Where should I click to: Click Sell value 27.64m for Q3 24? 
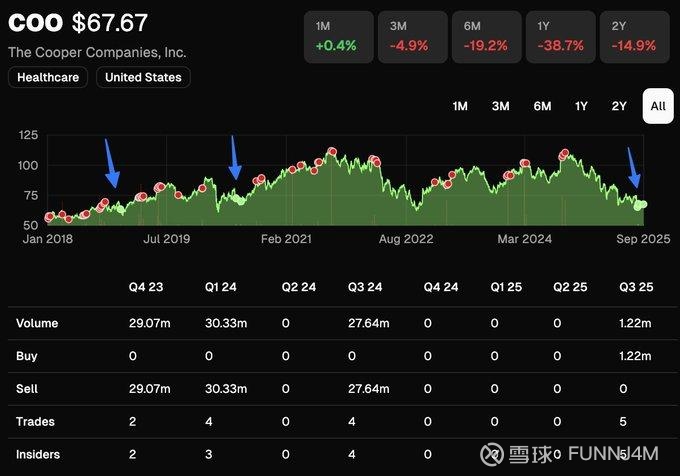coord(369,389)
